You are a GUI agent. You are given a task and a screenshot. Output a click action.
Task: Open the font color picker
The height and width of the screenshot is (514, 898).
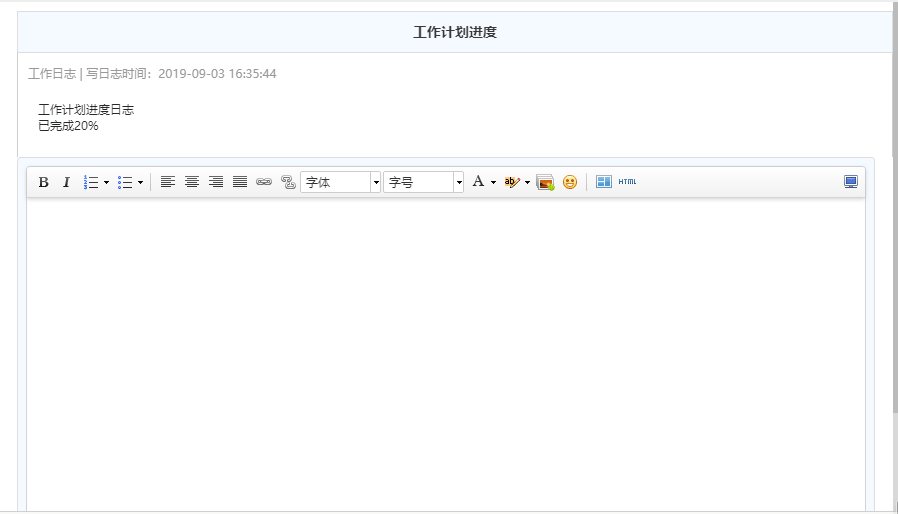(479, 182)
